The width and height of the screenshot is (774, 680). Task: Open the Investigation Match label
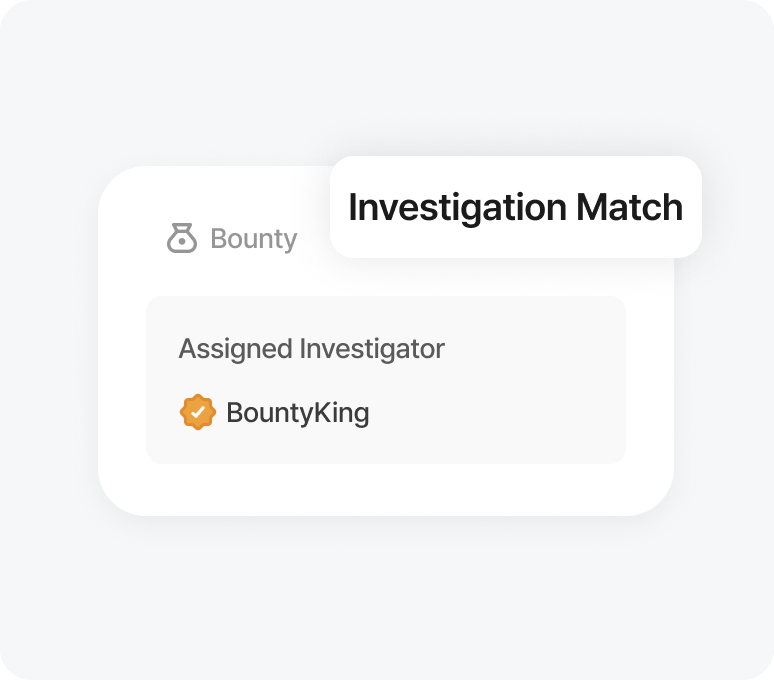[515, 207]
